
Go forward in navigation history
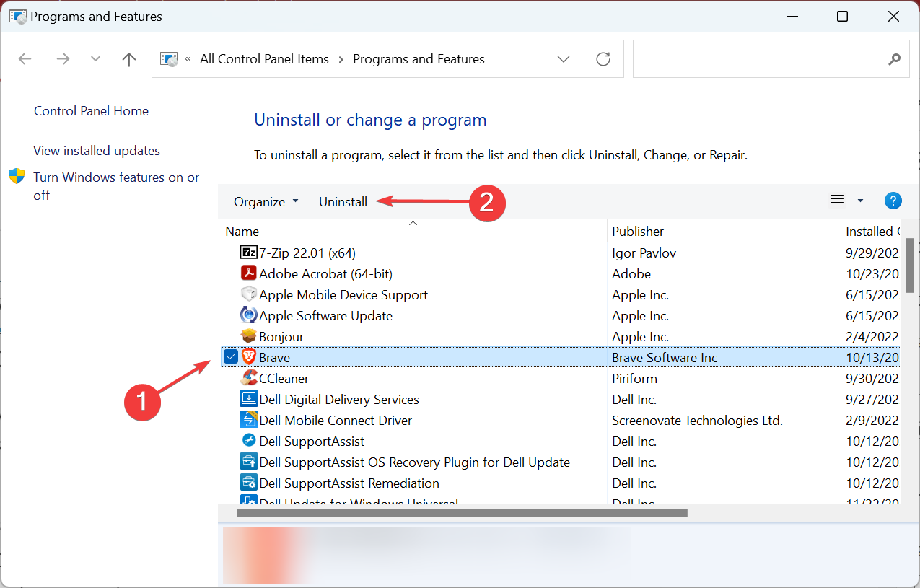point(63,59)
